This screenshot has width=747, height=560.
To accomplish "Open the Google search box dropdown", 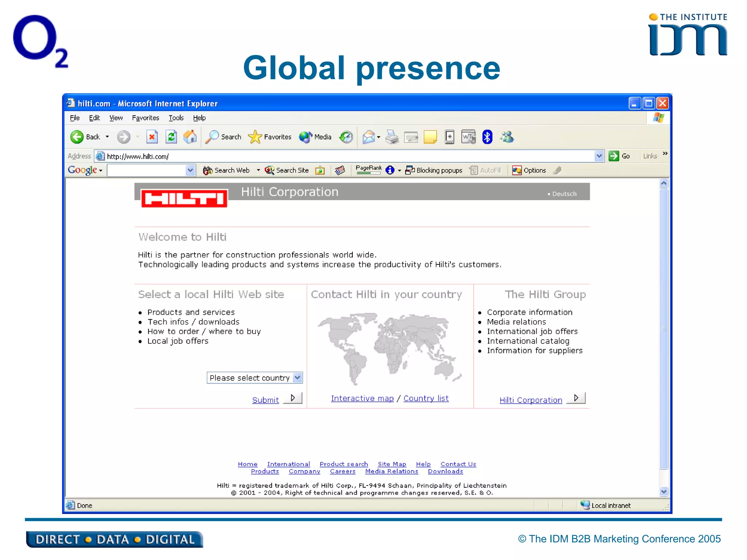I will click(x=190, y=170).
